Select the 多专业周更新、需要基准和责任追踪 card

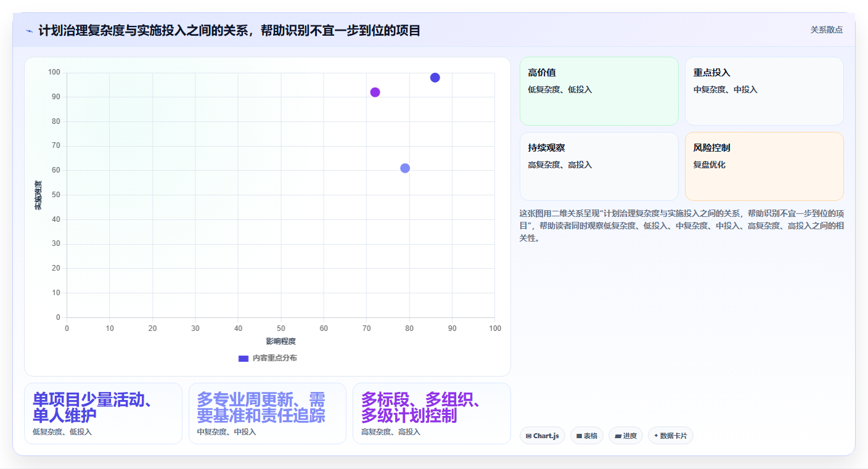point(268,414)
